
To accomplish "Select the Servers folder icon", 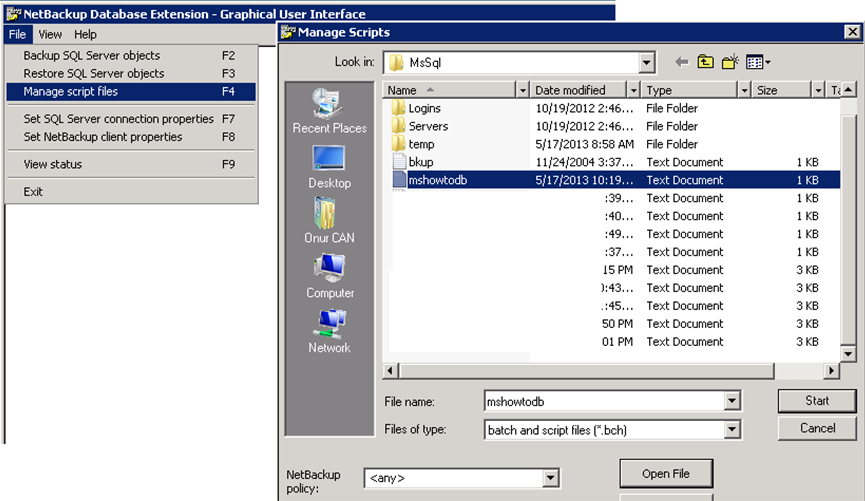I will (x=398, y=126).
